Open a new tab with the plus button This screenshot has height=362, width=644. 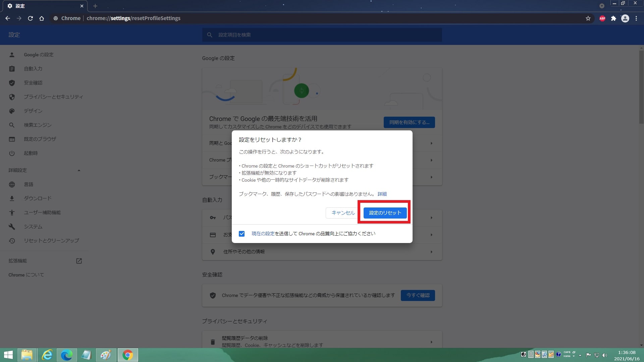coord(95,6)
